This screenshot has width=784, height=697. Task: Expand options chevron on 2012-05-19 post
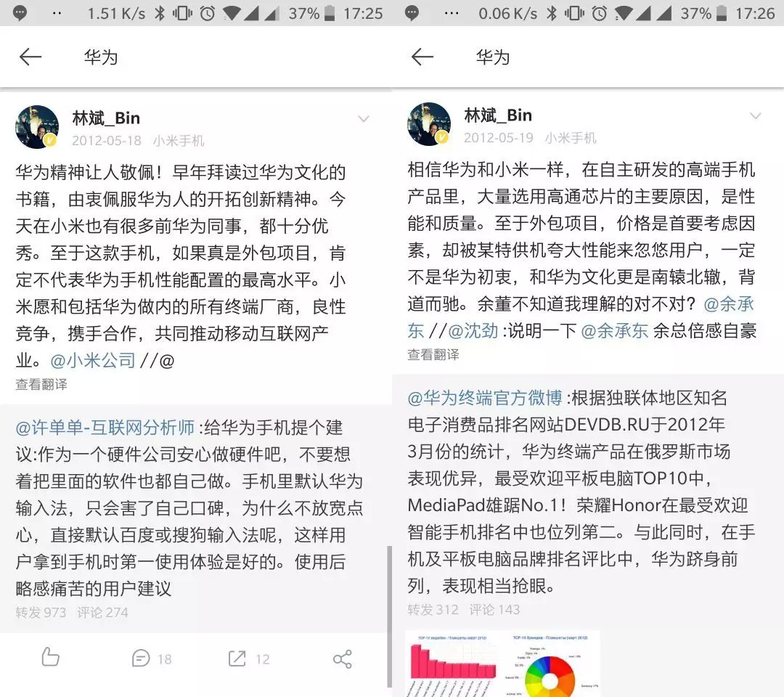pos(756,116)
